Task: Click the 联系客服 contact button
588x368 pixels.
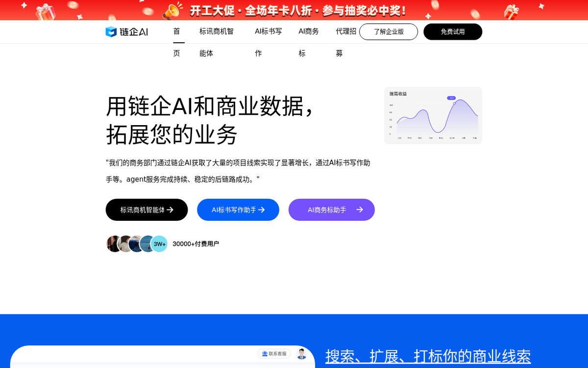Action: click(273, 353)
